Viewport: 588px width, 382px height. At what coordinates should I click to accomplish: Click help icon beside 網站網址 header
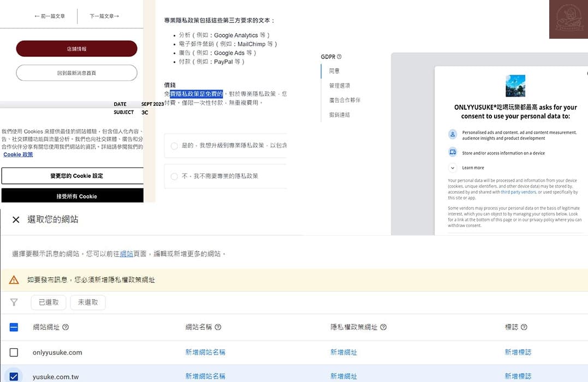click(66, 327)
